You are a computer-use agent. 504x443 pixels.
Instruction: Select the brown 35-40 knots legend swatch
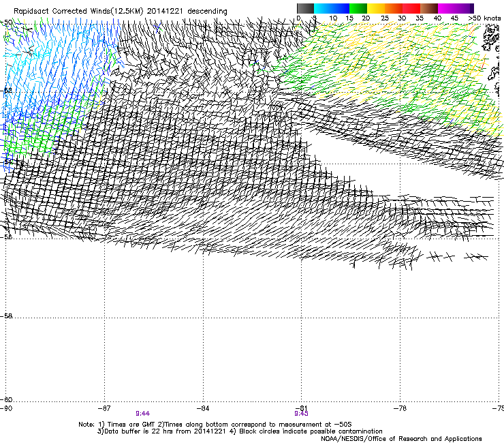tap(429, 8)
